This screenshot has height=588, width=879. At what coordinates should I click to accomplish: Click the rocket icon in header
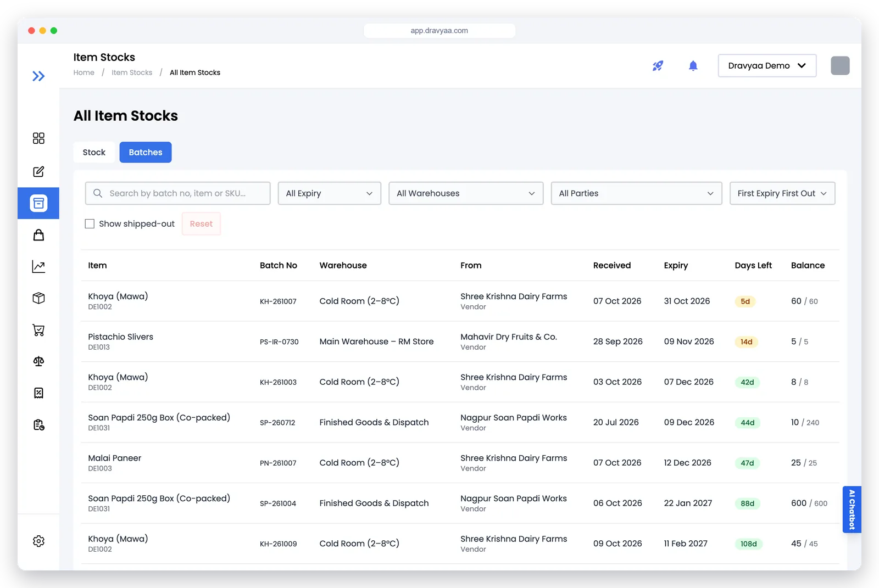click(x=658, y=66)
